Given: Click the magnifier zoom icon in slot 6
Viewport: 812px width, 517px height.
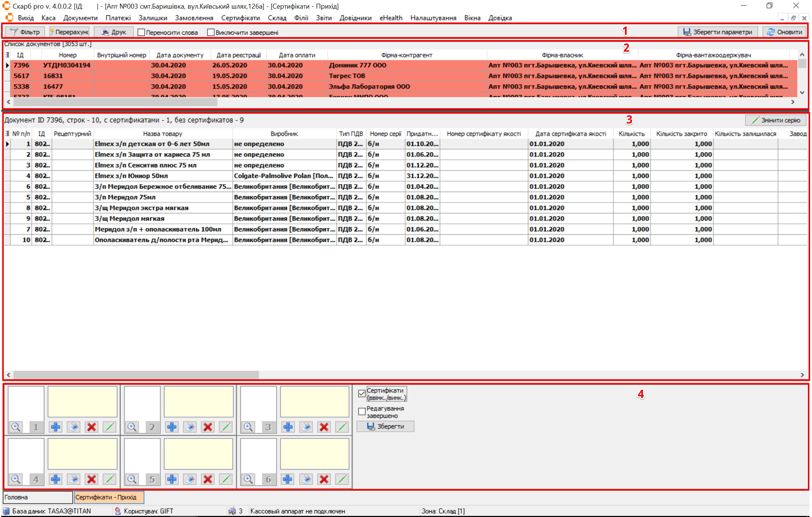Looking at the screenshot, I should click(248, 479).
